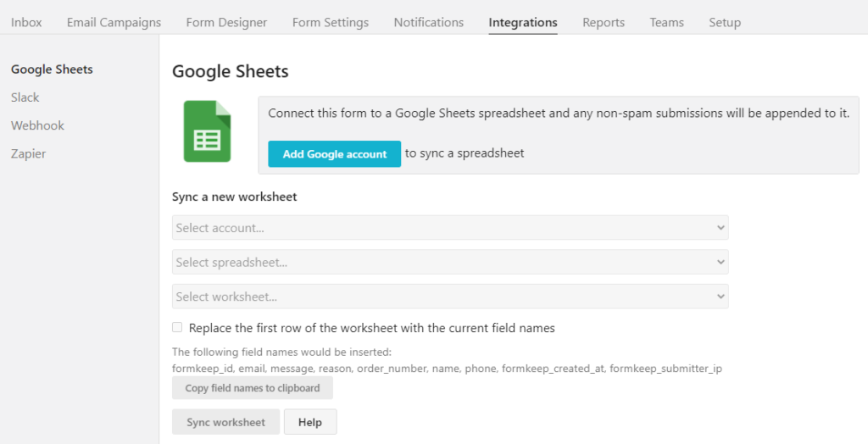Image resolution: width=868 pixels, height=444 pixels.
Task: Click the Sync worksheet button
Action: (226, 422)
